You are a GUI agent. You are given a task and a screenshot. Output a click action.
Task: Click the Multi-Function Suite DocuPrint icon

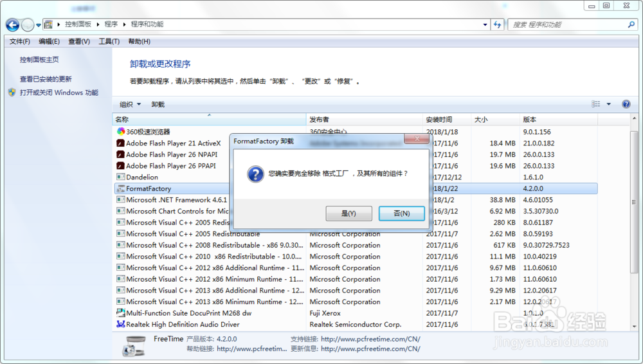[121, 313]
